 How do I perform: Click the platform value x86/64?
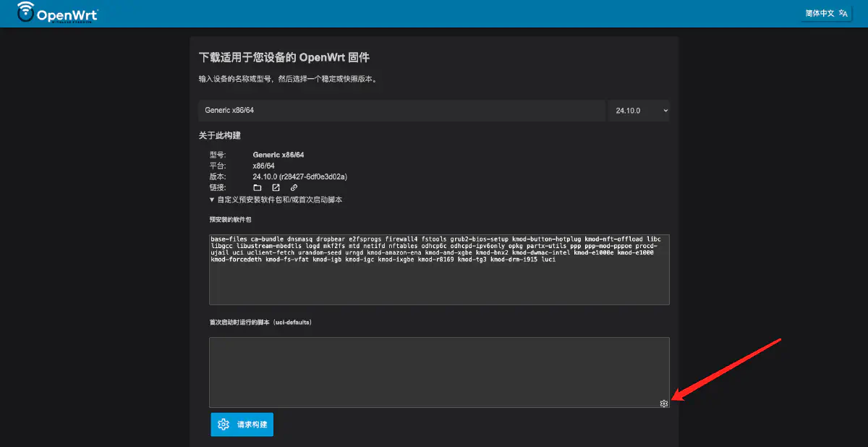[x=263, y=166]
